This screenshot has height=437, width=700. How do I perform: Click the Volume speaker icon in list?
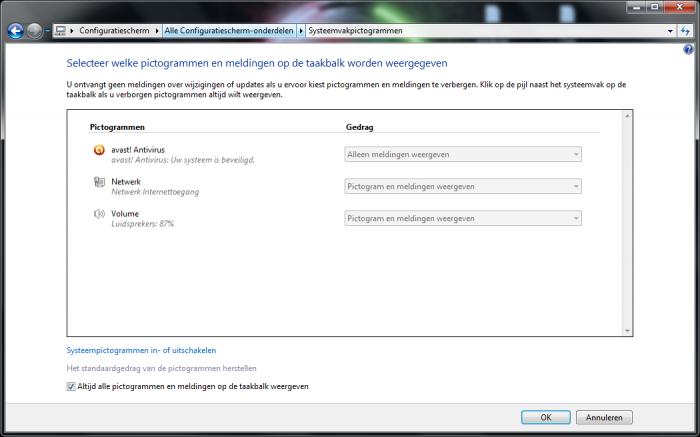click(x=99, y=214)
